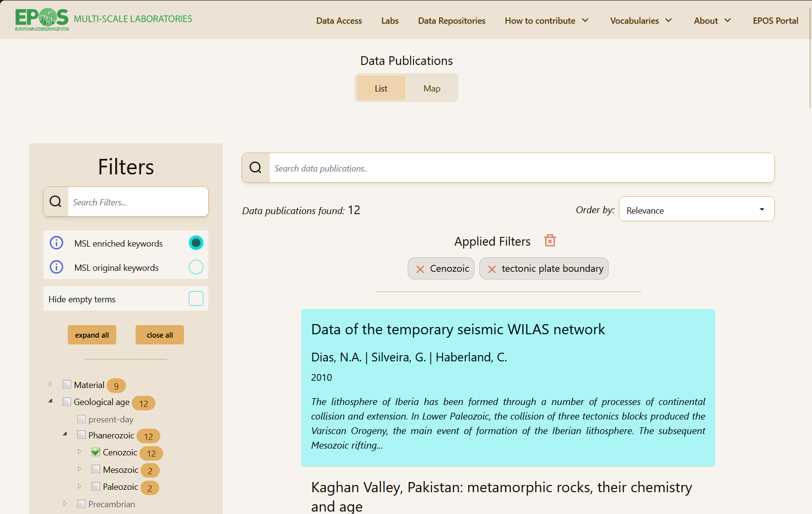The image size is (812, 514).
Task: Click the magnifier icon in data publications search
Action: point(256,168)
